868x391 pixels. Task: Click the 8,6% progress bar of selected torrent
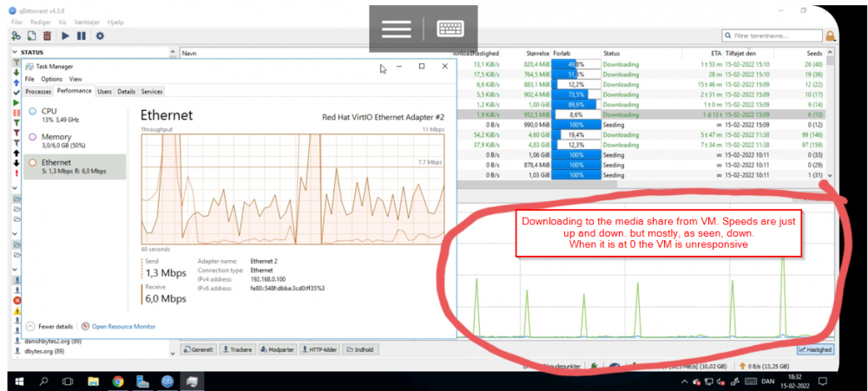[x=576, y=114]
